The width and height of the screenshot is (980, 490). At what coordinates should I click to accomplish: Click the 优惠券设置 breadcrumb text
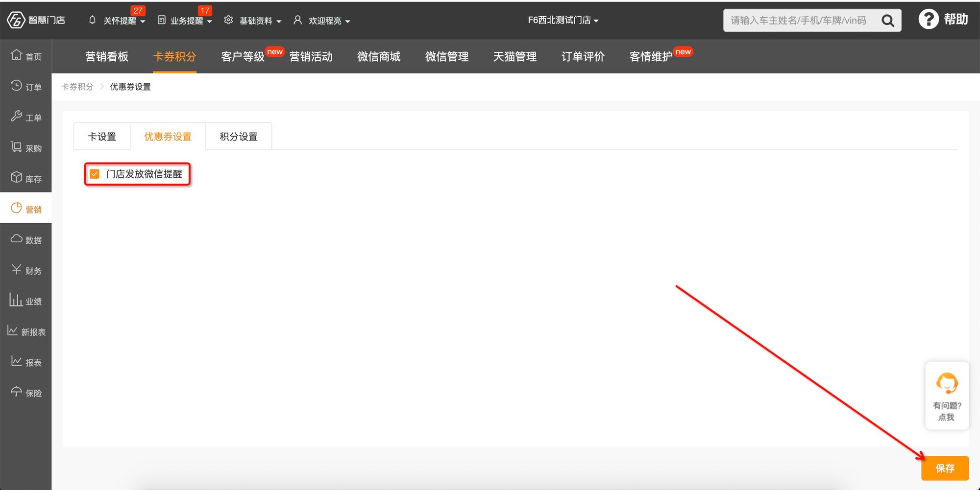click(130, 87)
